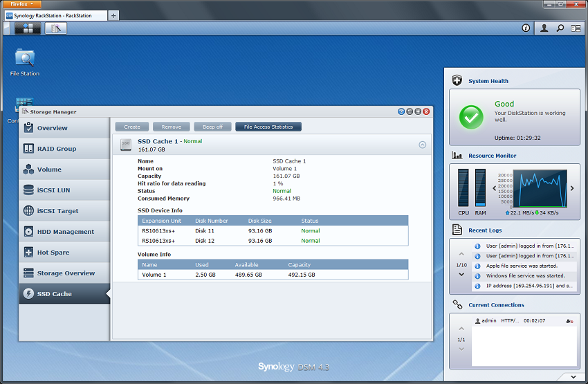Screen dimensions: 588x384
Task: Collapse SSD Cache 1 details chevron
Action: coord(422,145)
